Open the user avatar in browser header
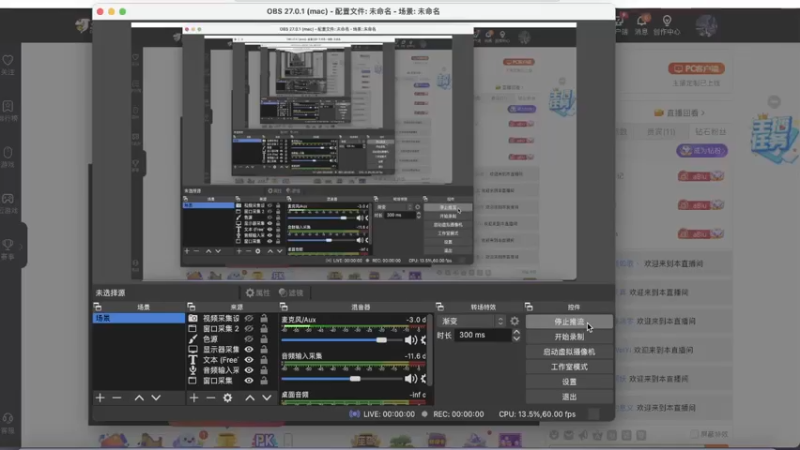Screen dimensions: 800x450 [x=706, y=26]
